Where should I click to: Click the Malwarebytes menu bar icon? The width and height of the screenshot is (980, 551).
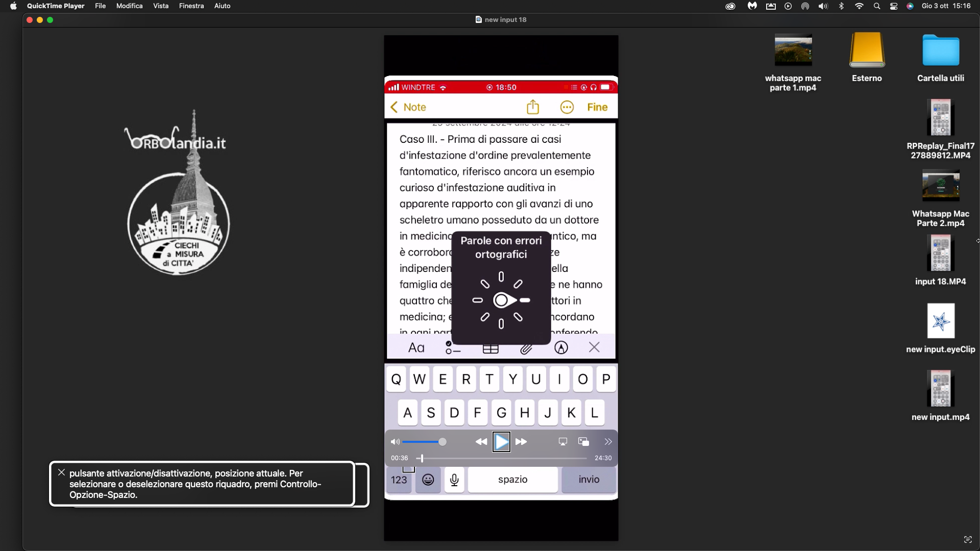(752, 6)
